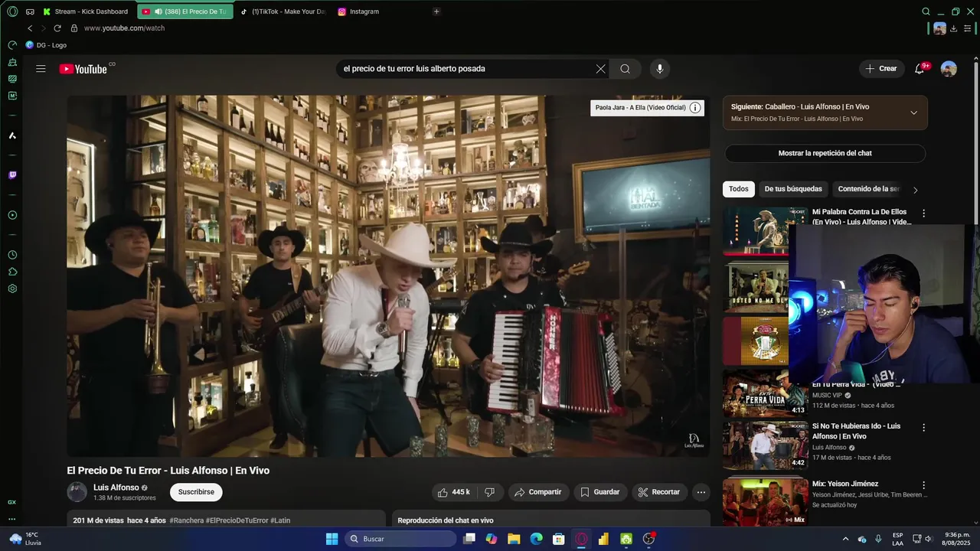Viewport: 980px width, 551px height.
Task: Open browser tab search magnifier
Action: (x=926, y=11)
